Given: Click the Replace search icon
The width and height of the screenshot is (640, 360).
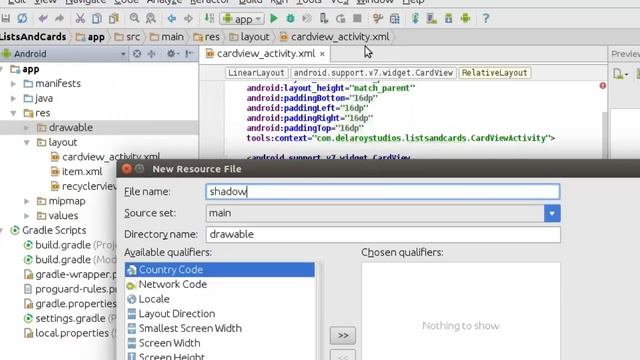Looking at the screenshot, I should coord(151,18).
